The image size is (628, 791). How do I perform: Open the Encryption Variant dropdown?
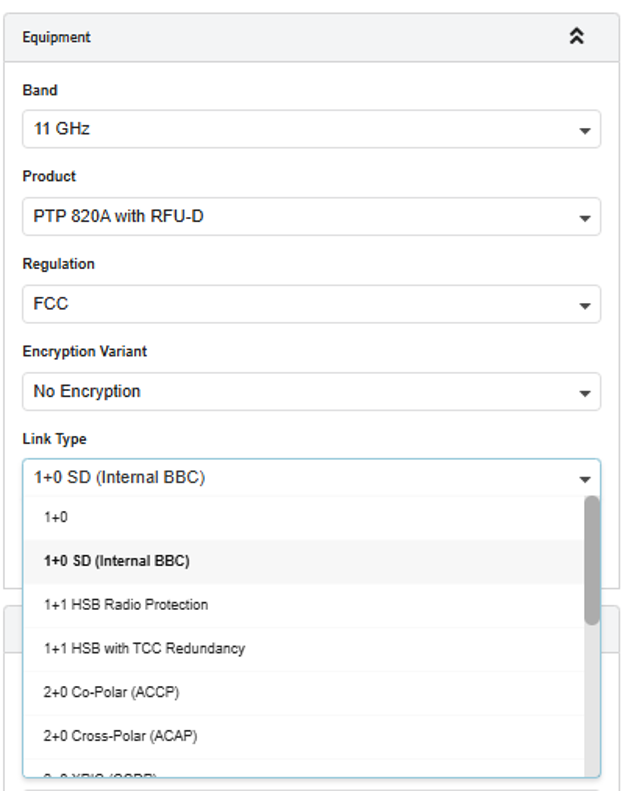tap(311, 391)
